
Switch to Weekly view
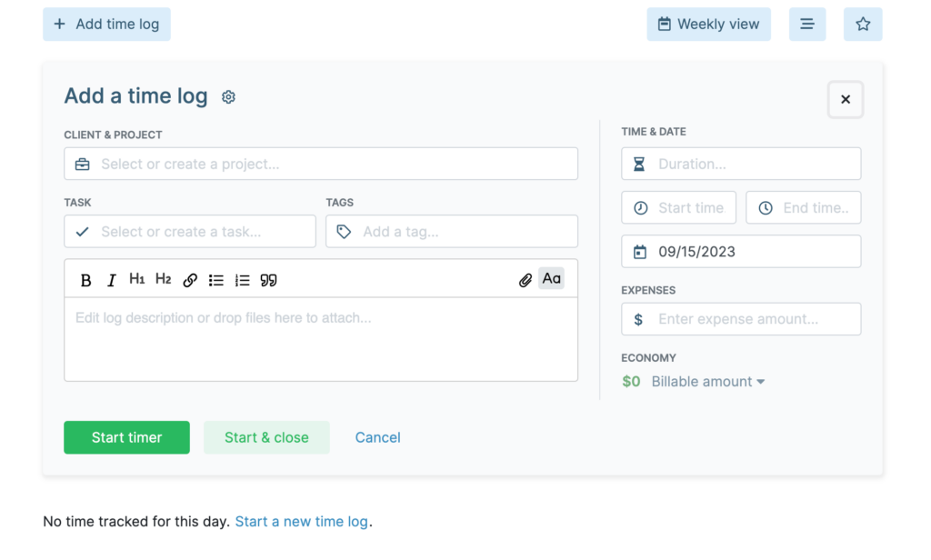(708, 25)
